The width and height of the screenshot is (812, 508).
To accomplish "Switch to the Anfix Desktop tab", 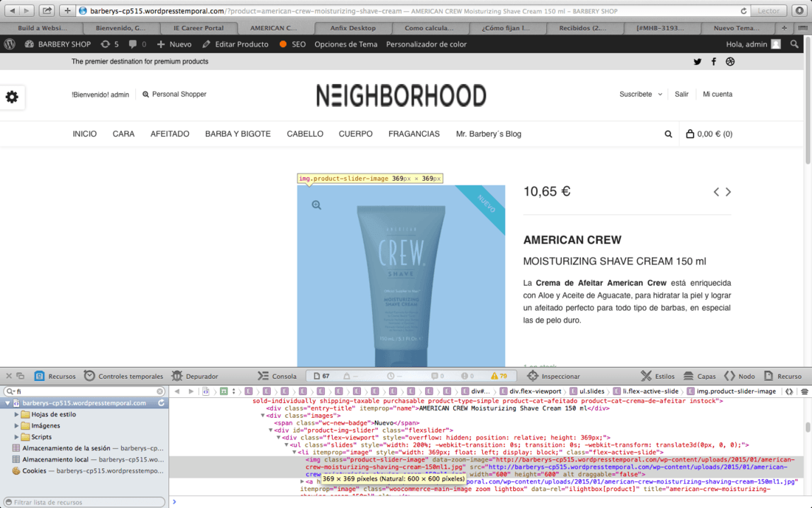I will 353,28.
